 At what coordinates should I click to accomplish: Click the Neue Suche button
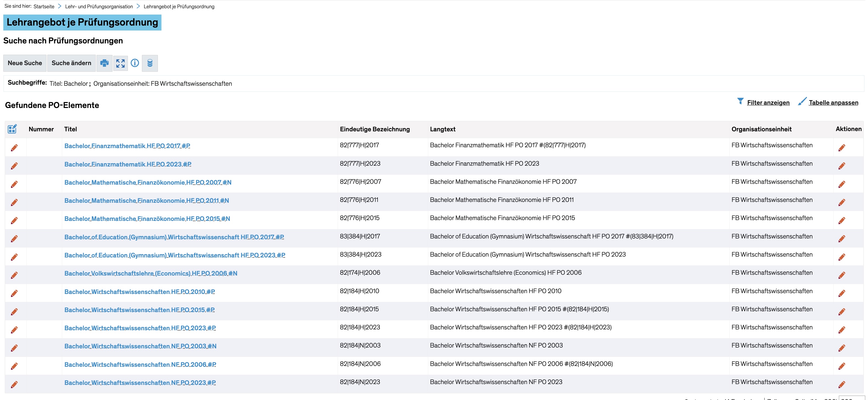pos(25,63)
